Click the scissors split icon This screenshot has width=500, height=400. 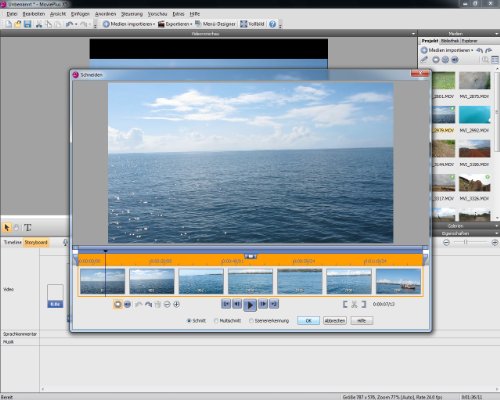coord(354,304)
